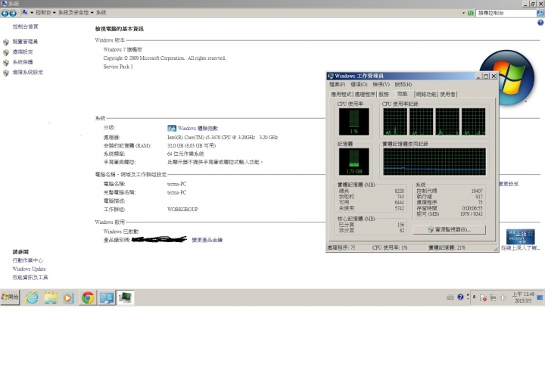Switch to the 處理程序 tab

point(365,94)
